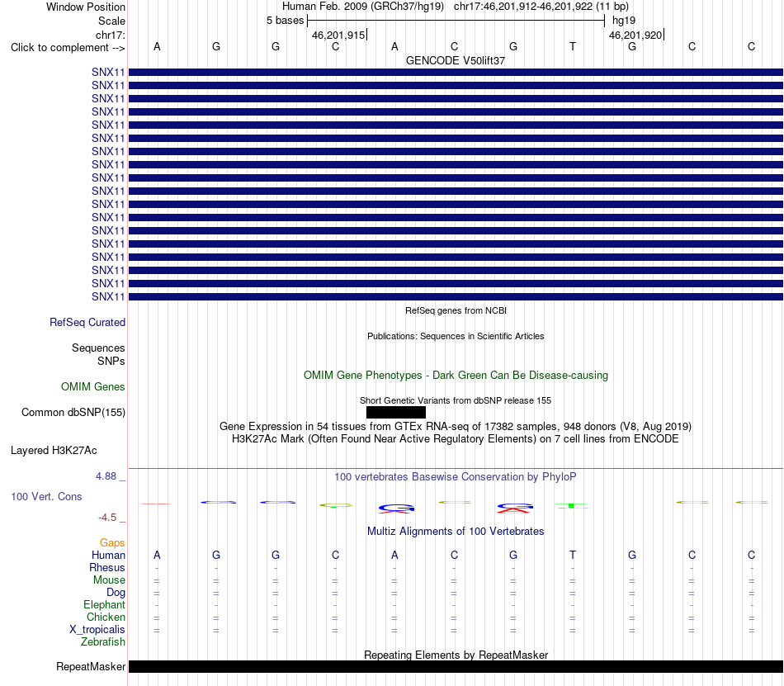This screenshot has width=784, height=686.
Task: Click the 'Click to complement -->' label
Action: pyautogui.click(x=68, y=48)
